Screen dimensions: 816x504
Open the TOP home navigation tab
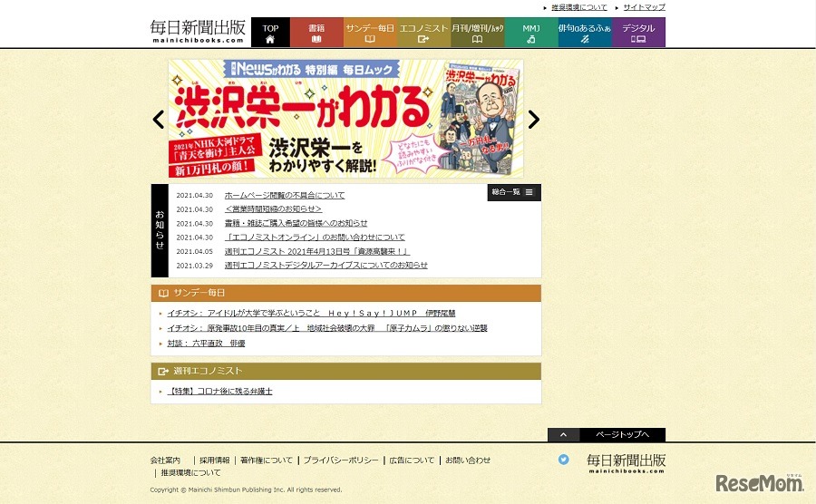click(x=270, y=33)
